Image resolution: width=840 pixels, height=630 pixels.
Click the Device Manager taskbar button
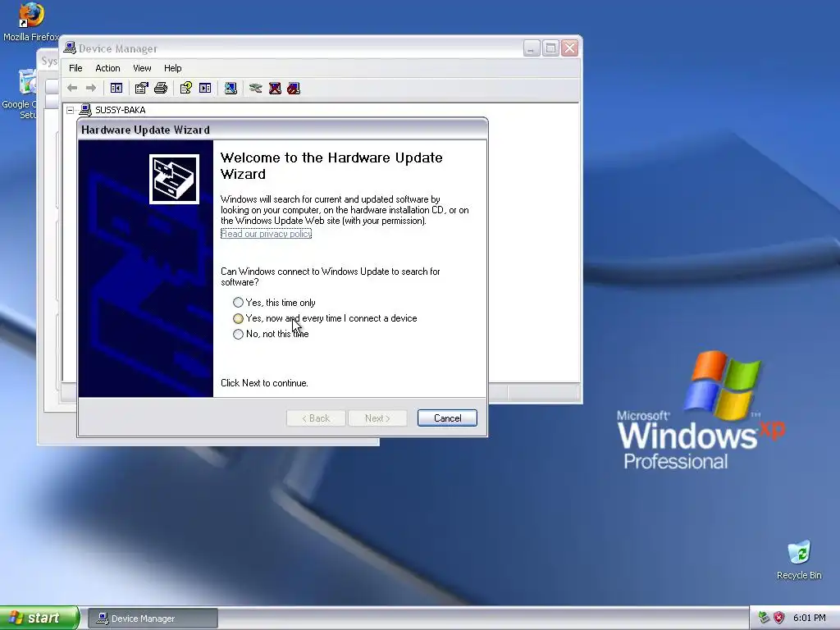point(153,619)
